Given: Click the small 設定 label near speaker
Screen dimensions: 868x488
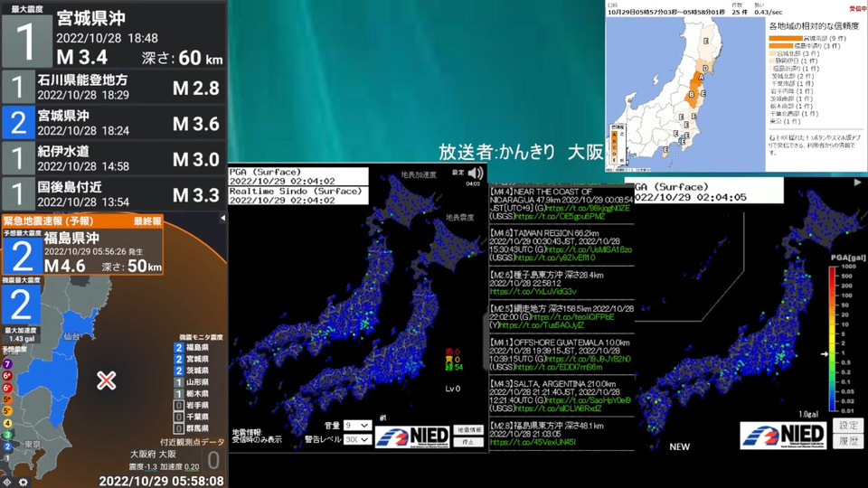Looking at the screenshot, I should pos(458,173).
